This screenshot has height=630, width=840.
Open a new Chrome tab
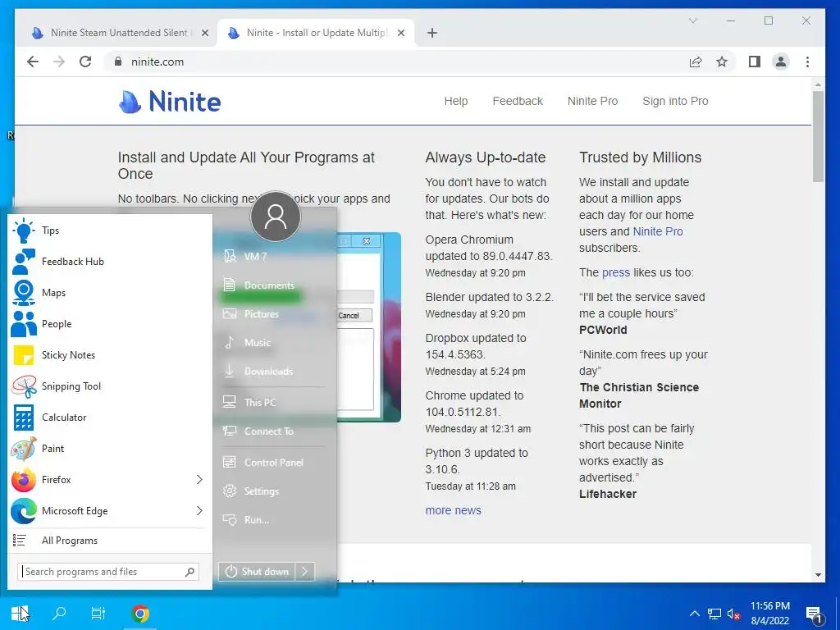pos(431,33)
